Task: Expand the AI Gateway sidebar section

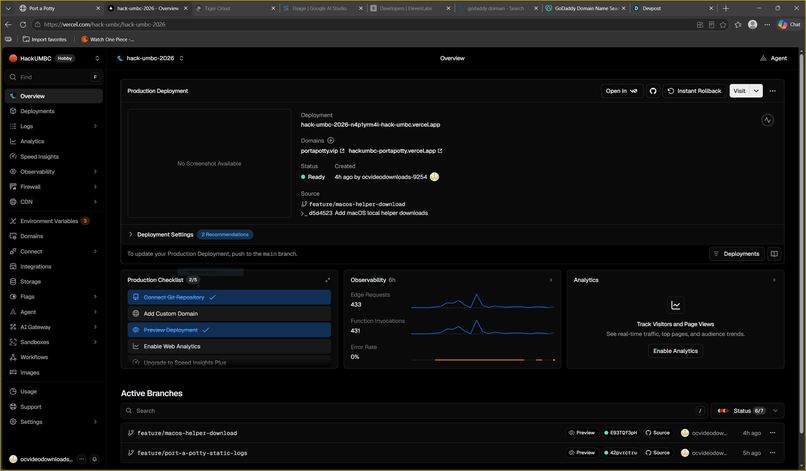Action: coord(95,327)
